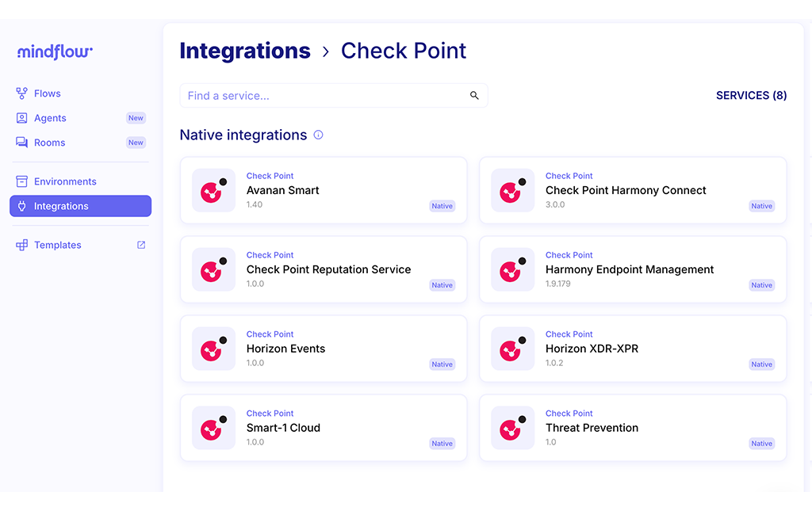The width and height of the screenshot is (812, 511).
Task: Click New badge beside Agents
Action: (x=136, y=118)
